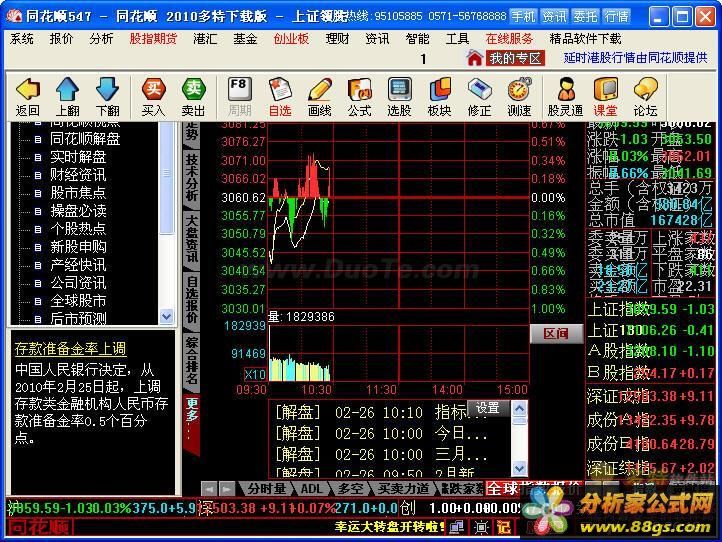Click the 手机 title bar button
This screenshot has width=722, height=542.
(524, 17)
